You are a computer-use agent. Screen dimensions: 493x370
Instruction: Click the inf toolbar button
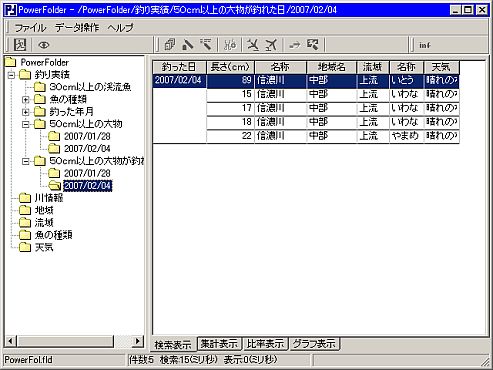pos(425,45)
